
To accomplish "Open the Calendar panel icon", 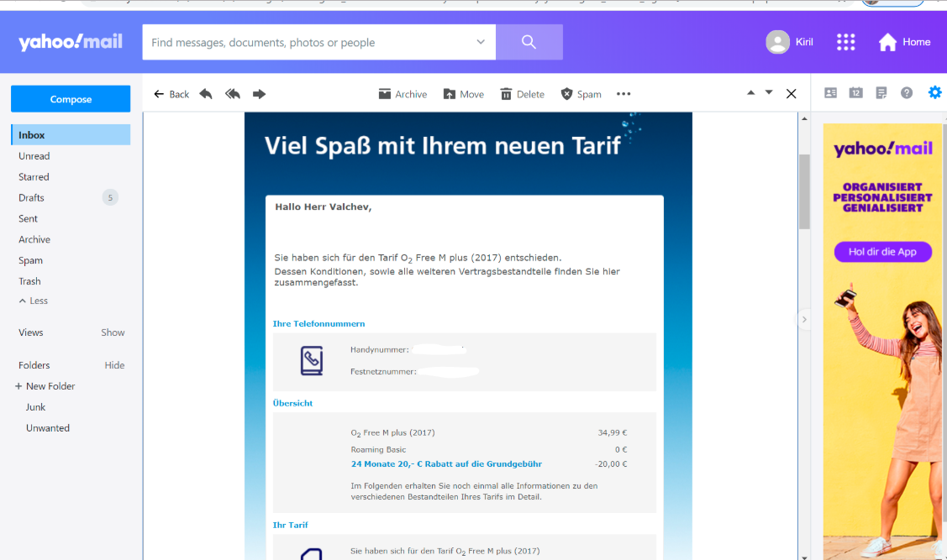I will [x=855, y=93].
